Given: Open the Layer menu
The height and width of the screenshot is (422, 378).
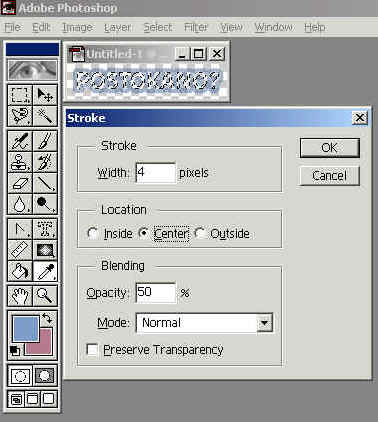Looking at the screenshot, I should pyautogui.click(x=117, y=27).
